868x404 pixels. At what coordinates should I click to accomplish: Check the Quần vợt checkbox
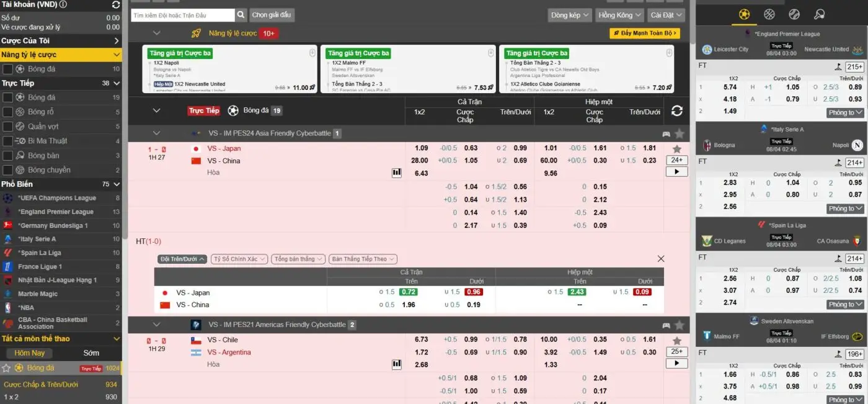[x=8, y=127]
